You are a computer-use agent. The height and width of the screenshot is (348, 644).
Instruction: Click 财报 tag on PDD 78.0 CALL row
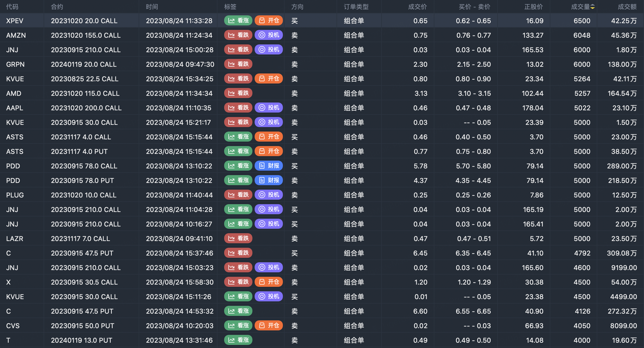click(x=269, y=166)
